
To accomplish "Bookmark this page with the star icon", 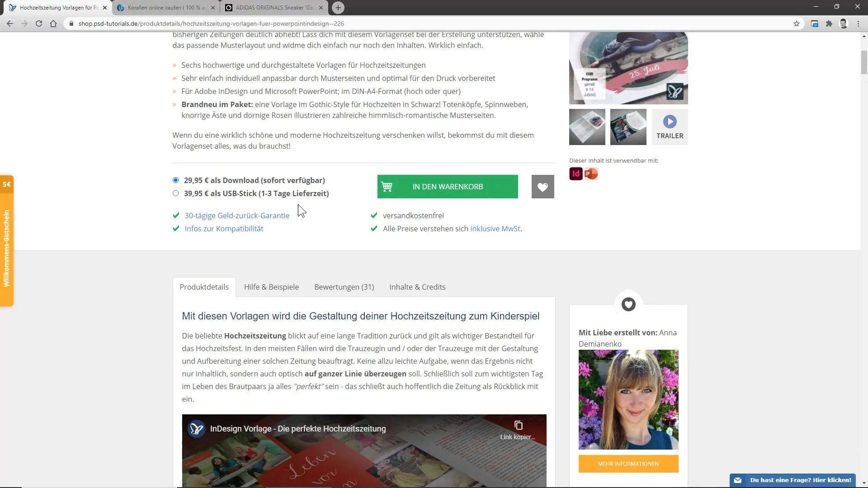I will [797, 23].
